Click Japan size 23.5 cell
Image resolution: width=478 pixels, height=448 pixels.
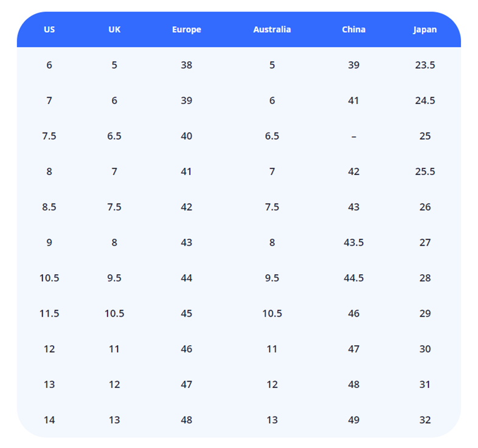click(x=424, y=65)
